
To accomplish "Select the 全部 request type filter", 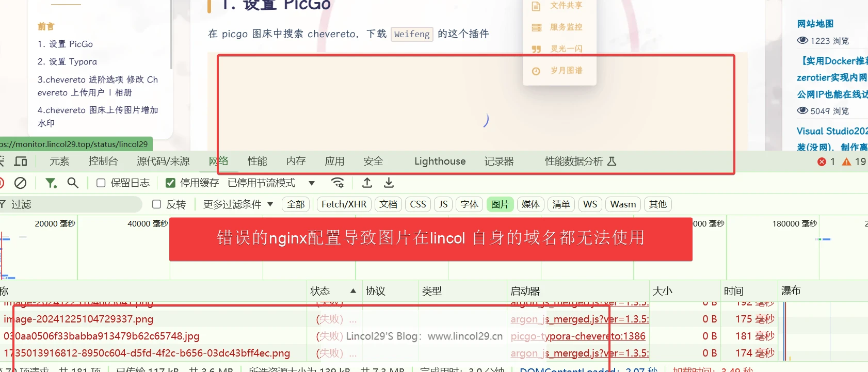I will coord(296,204).
